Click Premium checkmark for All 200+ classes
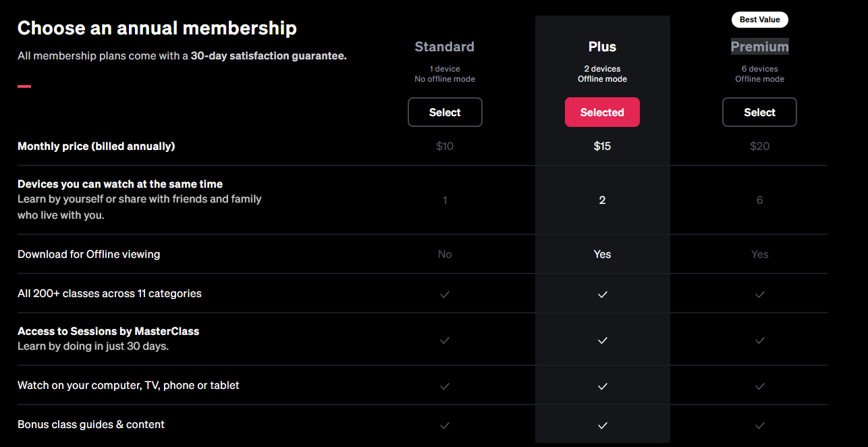 [x=760, y=294]
